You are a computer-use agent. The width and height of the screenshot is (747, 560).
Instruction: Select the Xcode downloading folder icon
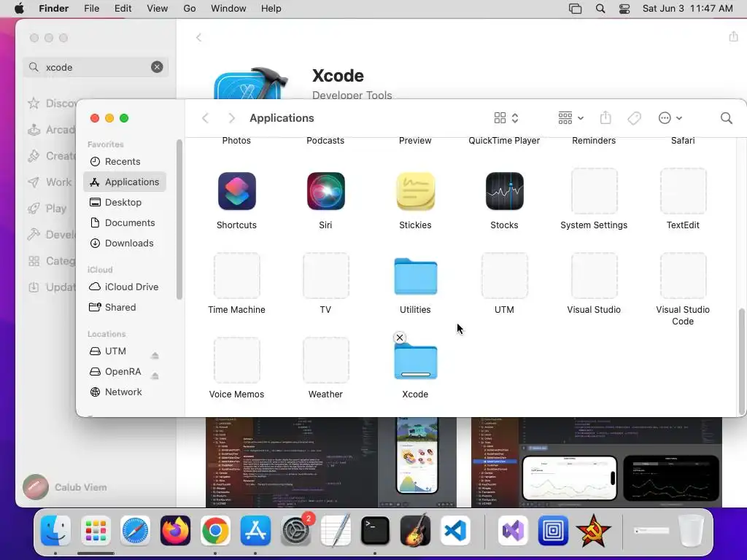coord(415,362)
